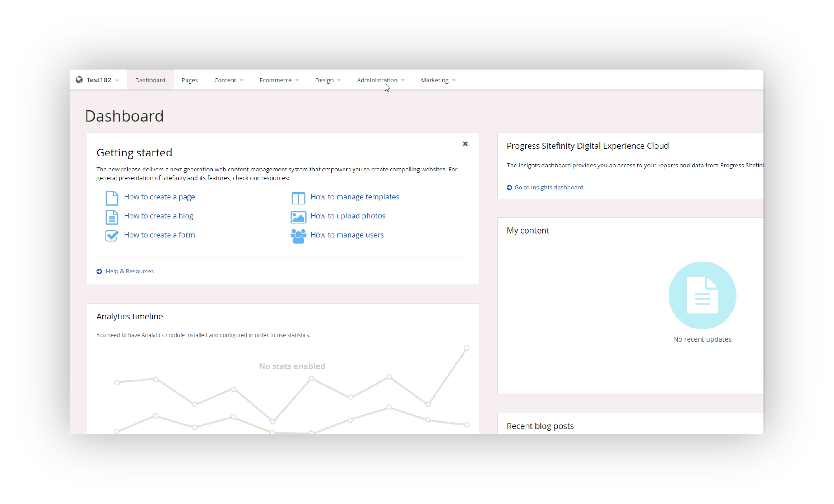Dismiss the Getting Started panel
This screenshot has width=834, height=504.
coord(465,144)
